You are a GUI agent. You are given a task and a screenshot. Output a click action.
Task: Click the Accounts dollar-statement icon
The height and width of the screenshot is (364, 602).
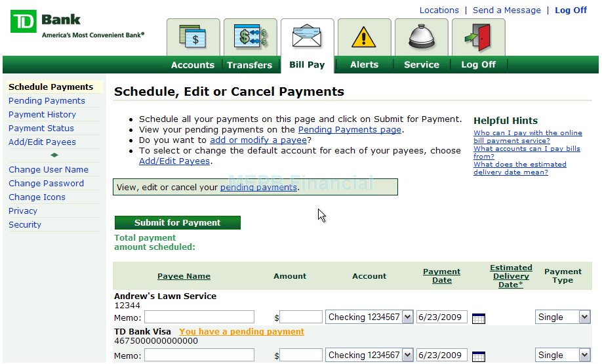pyautogui.click(x=193, y=37)
